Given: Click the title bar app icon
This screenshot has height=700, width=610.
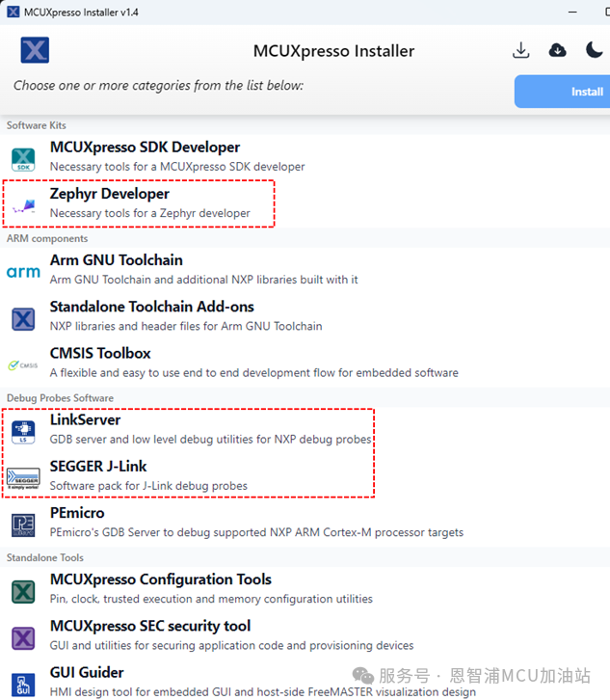Looking at the screenshot, I should [13, 12].
